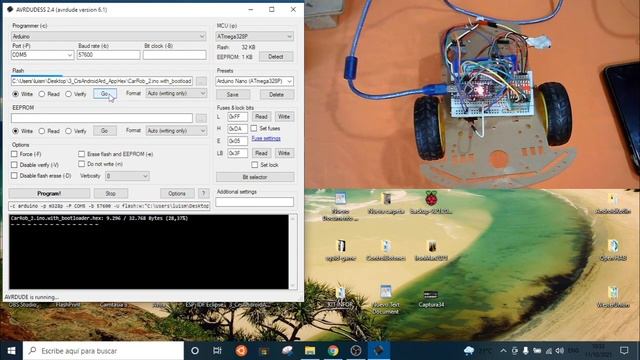
Task: Open Cortana circle icon on taskbar
Action: pyautogui.click(x=195, y=351)
